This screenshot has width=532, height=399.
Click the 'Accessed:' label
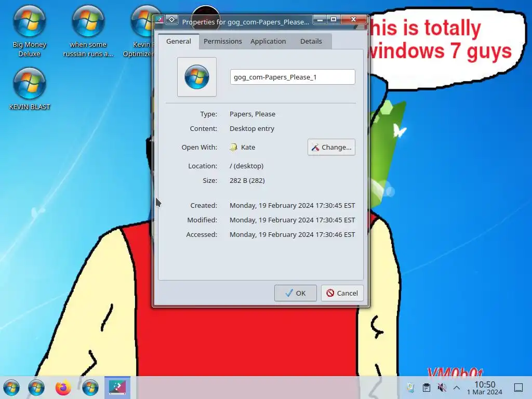[202, 235]
